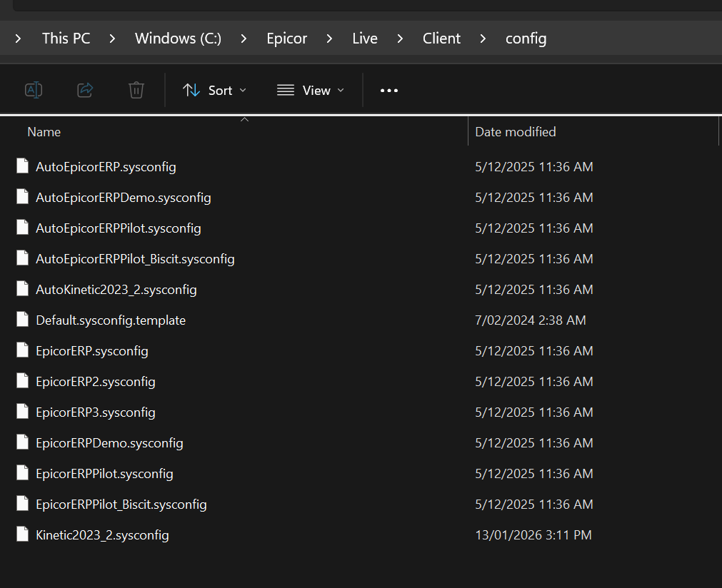
Task: Click the file icon beside AutoEpicorERP.sysconfig
Action: pos(24,167)
